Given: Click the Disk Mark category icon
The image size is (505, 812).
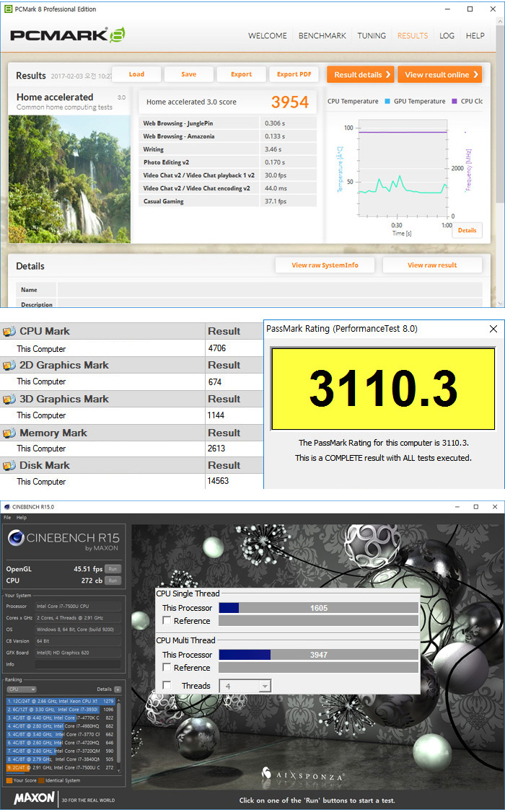Looking at the screenshot, I should [9, 466].
